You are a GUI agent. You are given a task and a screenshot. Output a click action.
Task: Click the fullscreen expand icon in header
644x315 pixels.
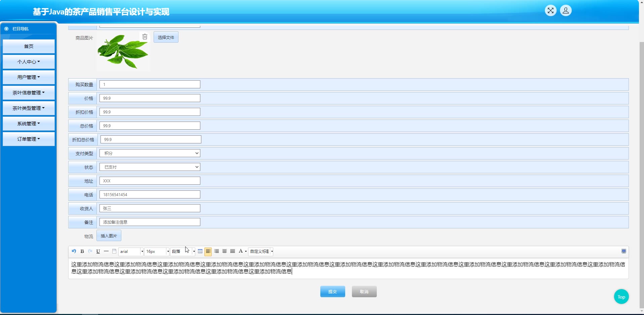[551, 10]
